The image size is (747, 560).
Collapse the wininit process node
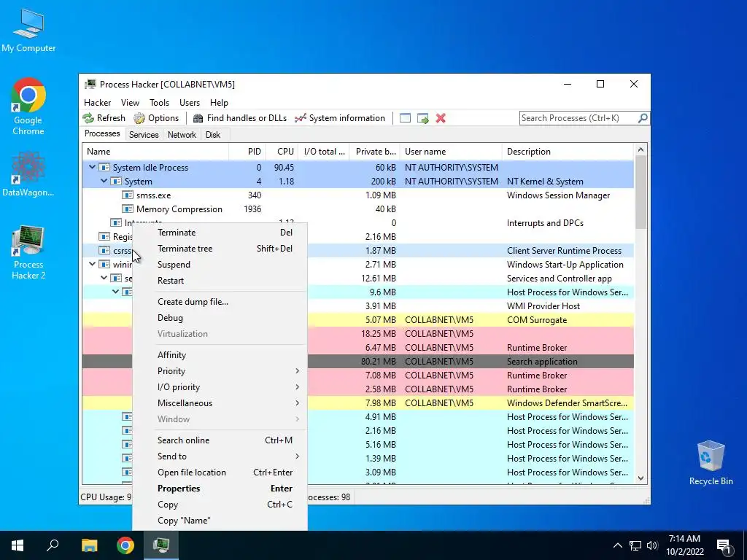coord(92,264)
